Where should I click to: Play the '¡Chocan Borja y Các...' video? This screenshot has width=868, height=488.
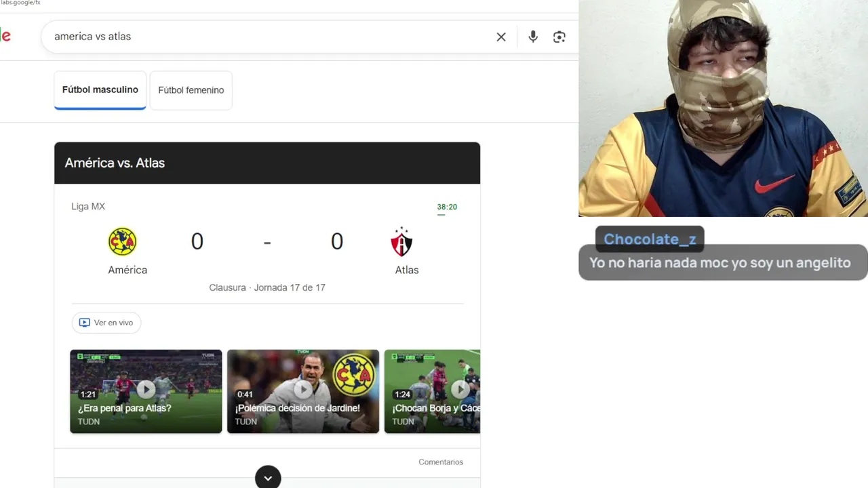pyautogui.click(x=433, y=391)
